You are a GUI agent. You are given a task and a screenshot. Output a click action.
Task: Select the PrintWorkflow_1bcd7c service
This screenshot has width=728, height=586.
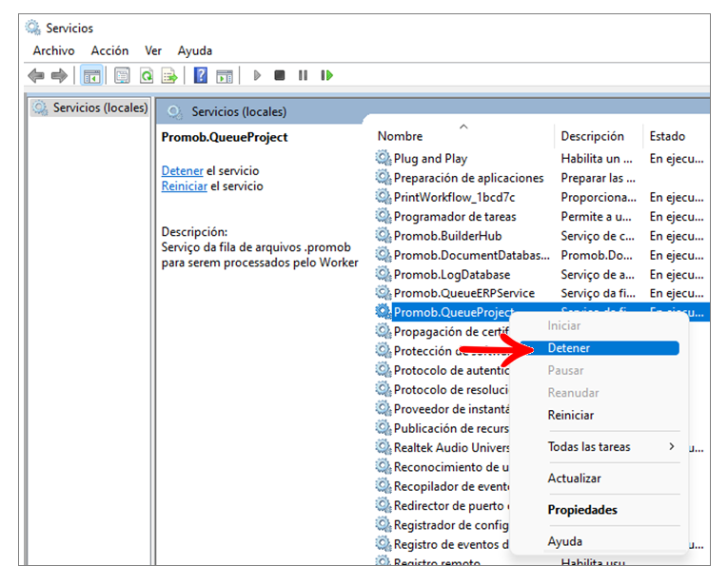point(541,197)
